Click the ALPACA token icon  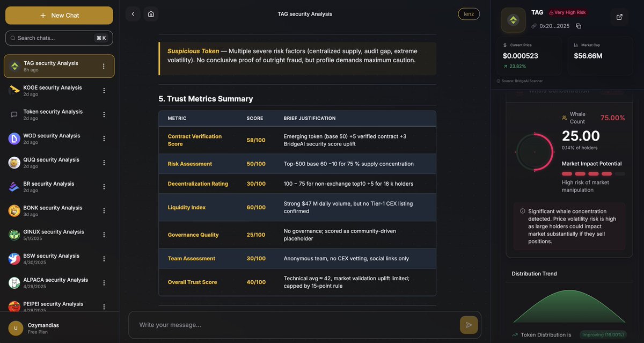[x=14, y=282]
